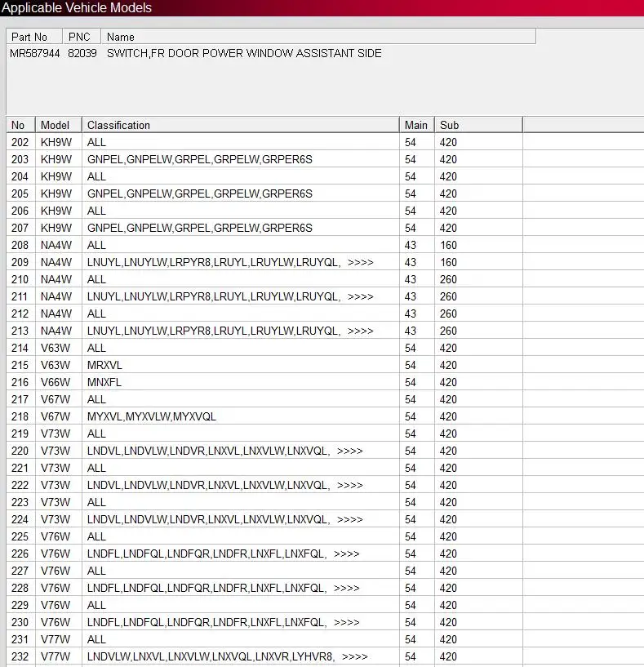The width and height of the screenshot is (644, 667).
Task: Select the SWITCH,FR DOOR POWER WINDOW name text
Action: pyautogui.click(x=244, y=53)
